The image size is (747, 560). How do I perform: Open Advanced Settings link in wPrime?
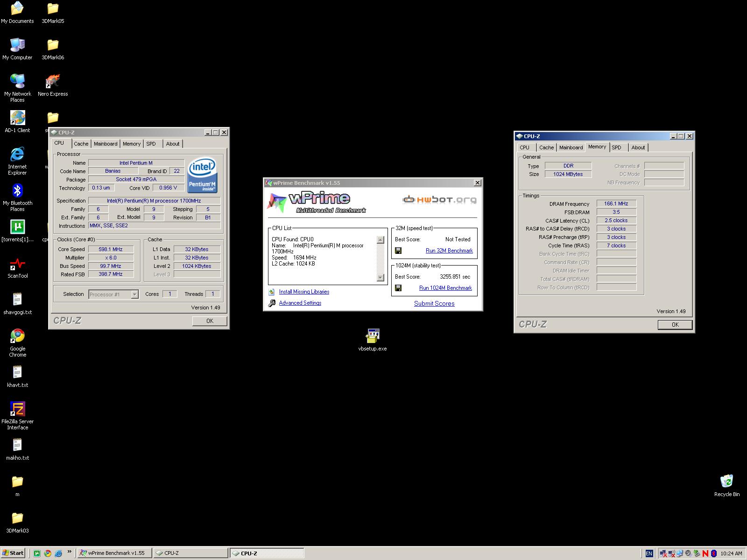(300, 303)
